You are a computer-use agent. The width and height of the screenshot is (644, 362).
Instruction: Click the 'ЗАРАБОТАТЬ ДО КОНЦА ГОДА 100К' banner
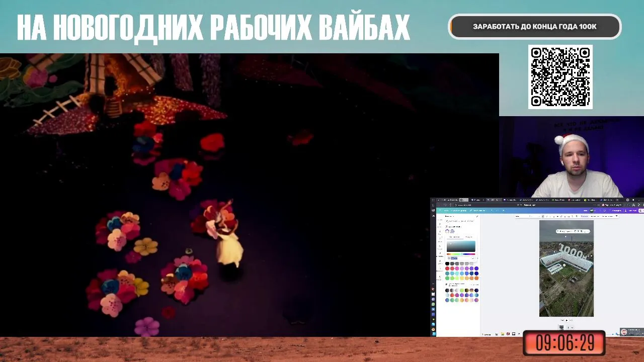coord(535,27)
